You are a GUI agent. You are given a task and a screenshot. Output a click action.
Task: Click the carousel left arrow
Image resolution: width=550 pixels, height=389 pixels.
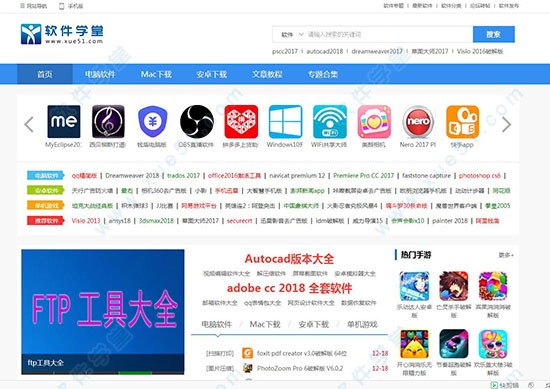29,124
